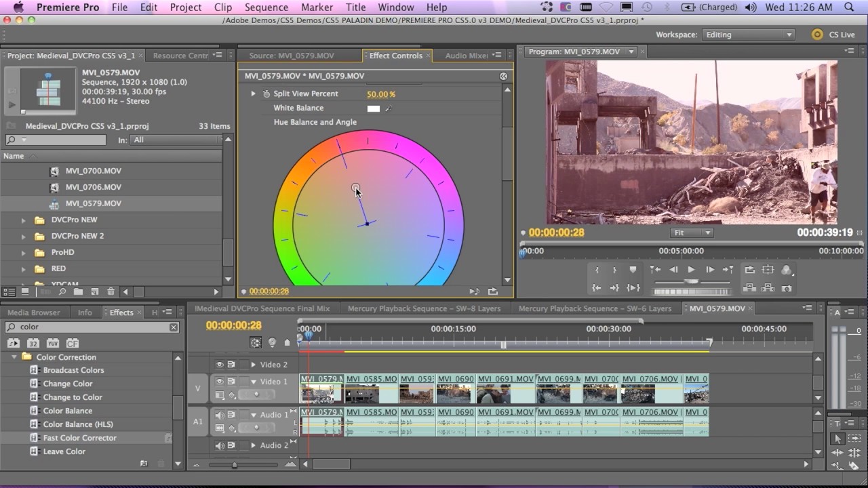This screenshot has width=868, height=488.
Task: Click the trash icon in Project panel
Action: (111, 291)
